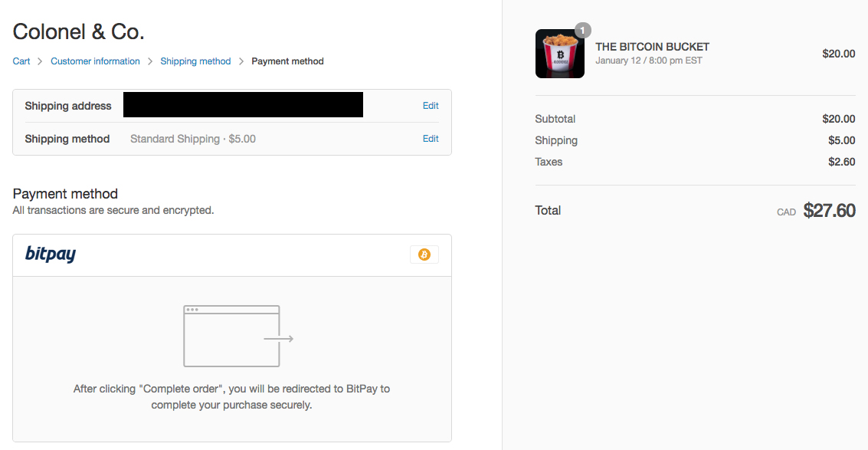Click the chevron after Customer information breadcrumb
The height and width of the screenshot is (450, 868).
(150, 61)
